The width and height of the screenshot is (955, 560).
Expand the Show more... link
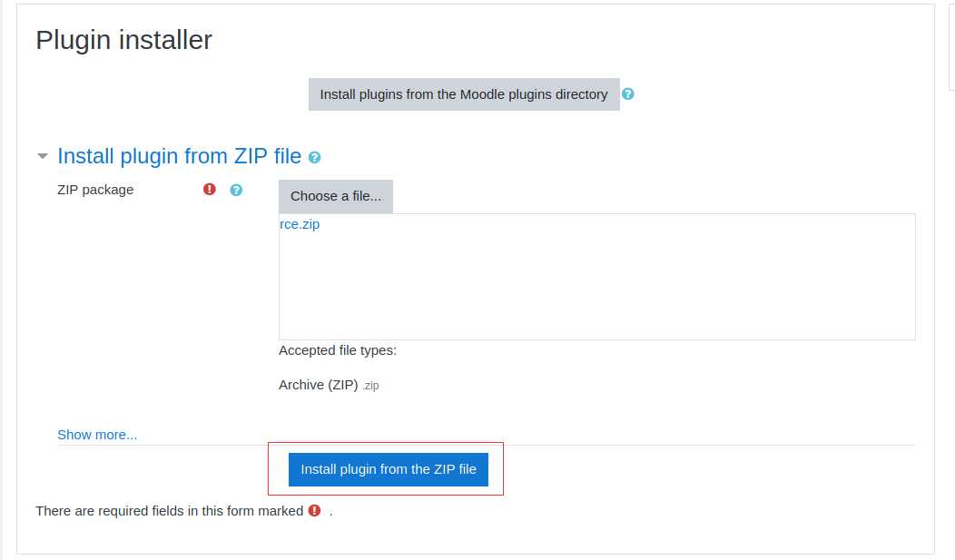click(x=97, y=435)
